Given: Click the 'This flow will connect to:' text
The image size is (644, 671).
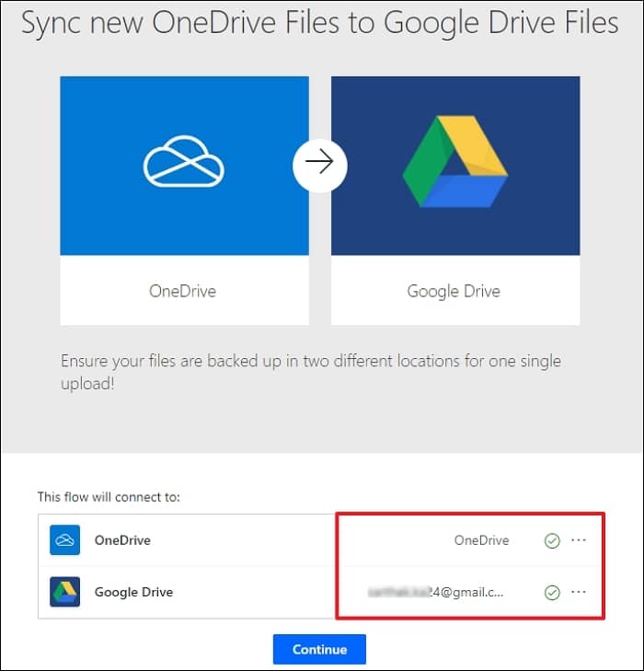Looking at the screenshot, I should point(109,497).
